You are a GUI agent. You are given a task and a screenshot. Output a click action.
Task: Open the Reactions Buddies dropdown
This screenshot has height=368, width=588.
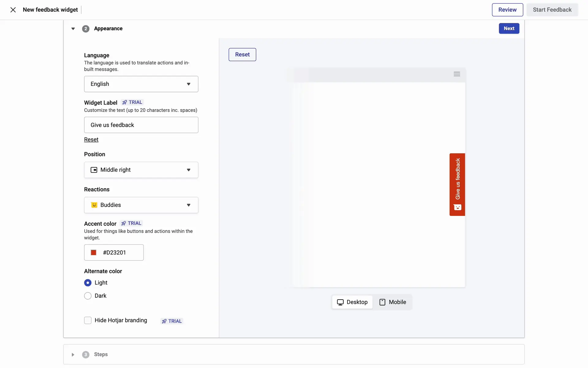tap(141, 205)
